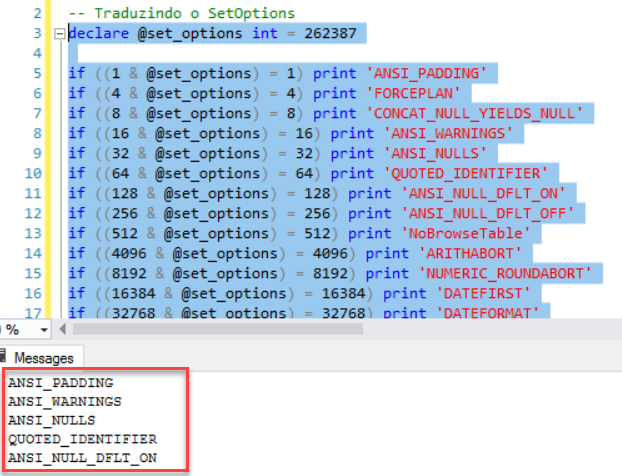The height and width of the screenshot is (476, 622).
Task: Collapse the declare @set_options code block
Action: 61,34
